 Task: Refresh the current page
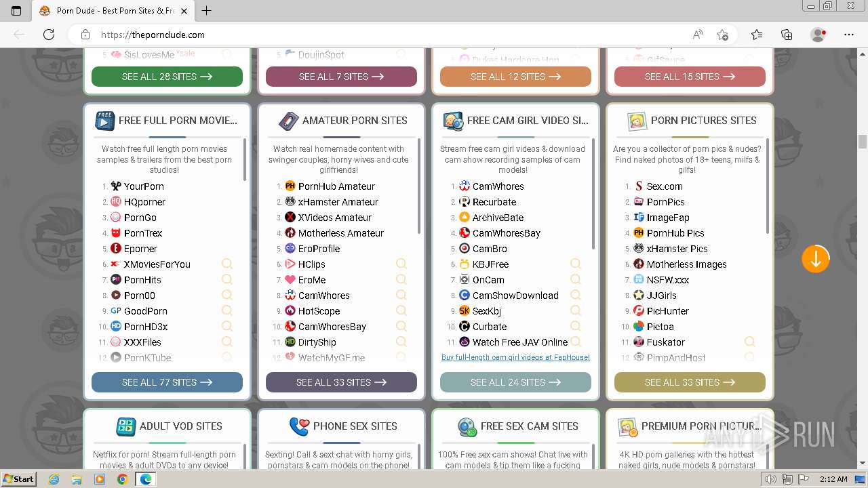49,35
